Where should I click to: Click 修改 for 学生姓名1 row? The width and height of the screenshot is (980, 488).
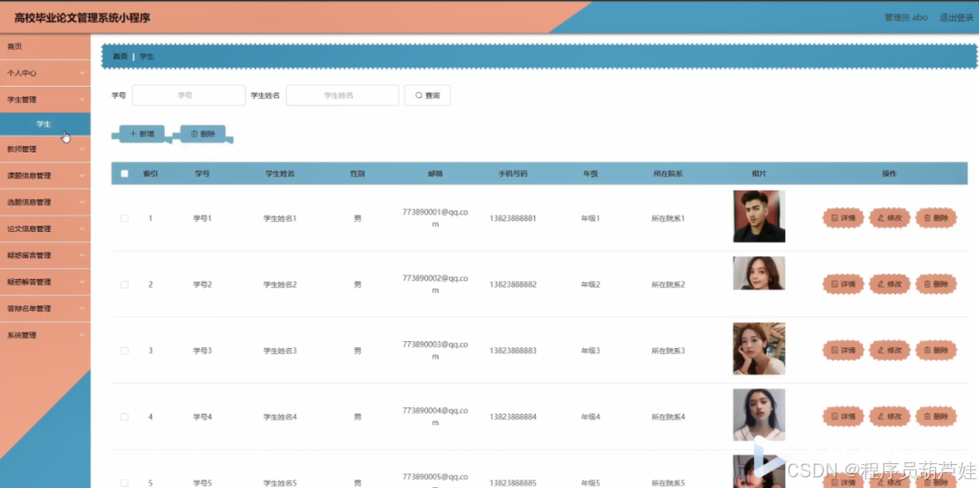pos(890,218)
